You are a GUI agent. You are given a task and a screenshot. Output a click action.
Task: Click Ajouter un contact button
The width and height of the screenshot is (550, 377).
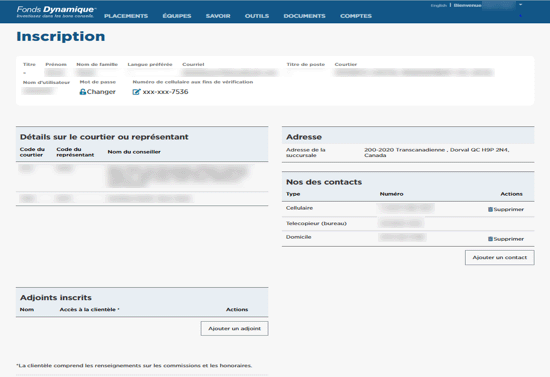click(499, 257)
